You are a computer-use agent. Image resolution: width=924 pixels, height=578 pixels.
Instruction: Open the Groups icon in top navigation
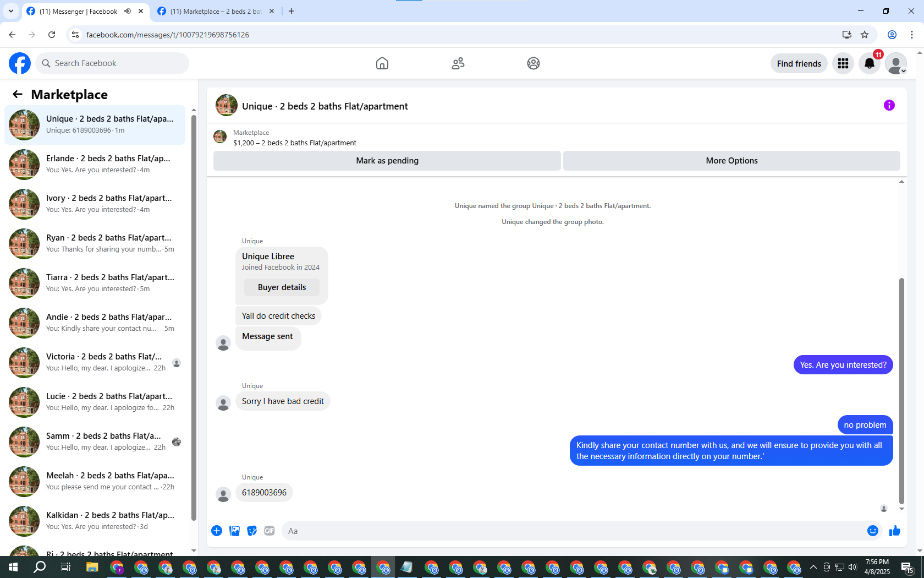533,63
